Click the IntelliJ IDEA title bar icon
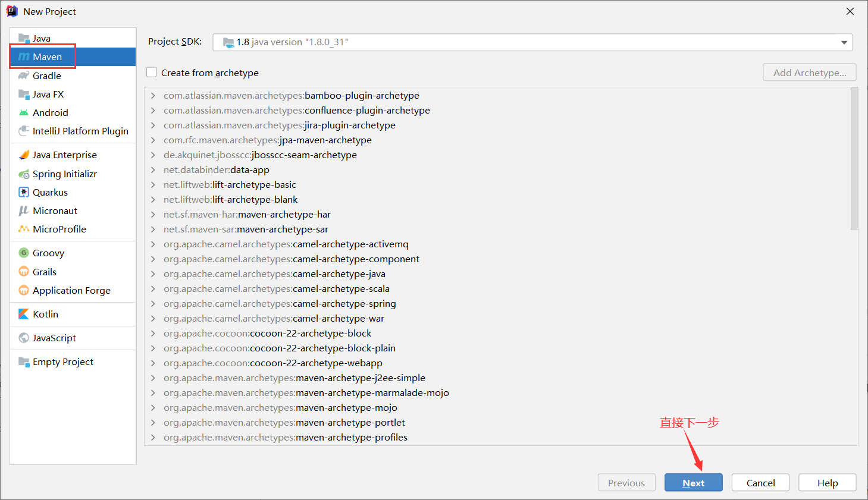 coord(12,11)
